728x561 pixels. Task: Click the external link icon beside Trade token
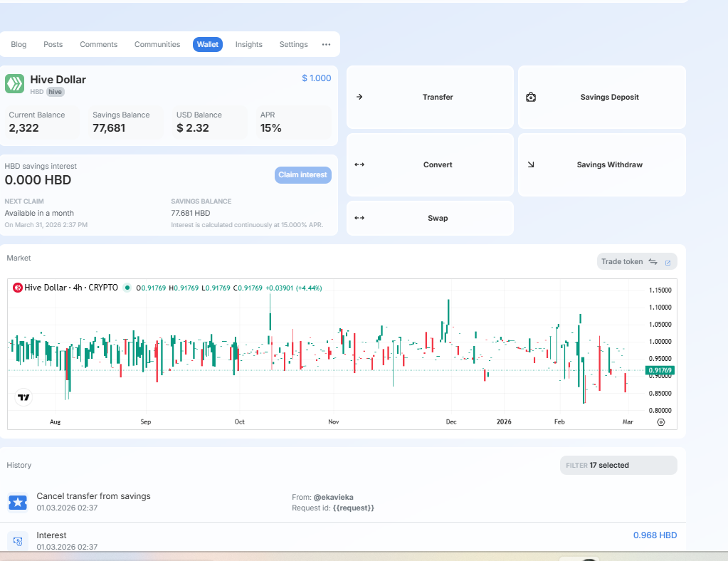click(x=668, y=262)
